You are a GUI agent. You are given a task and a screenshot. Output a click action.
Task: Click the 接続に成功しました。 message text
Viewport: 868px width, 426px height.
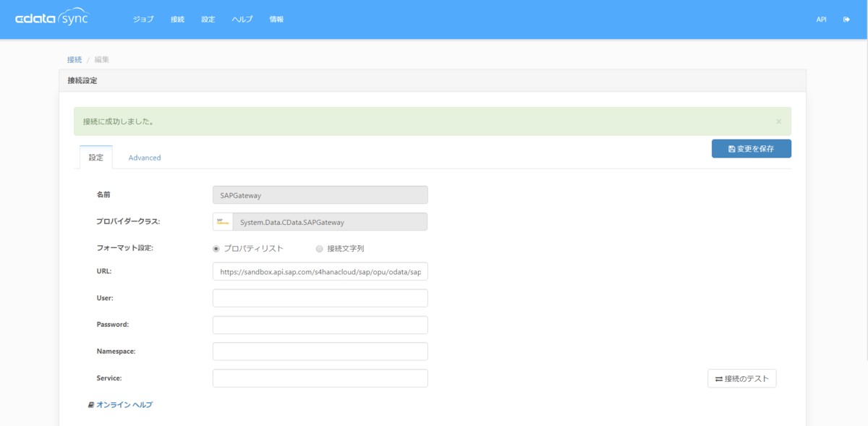(119, 122)
